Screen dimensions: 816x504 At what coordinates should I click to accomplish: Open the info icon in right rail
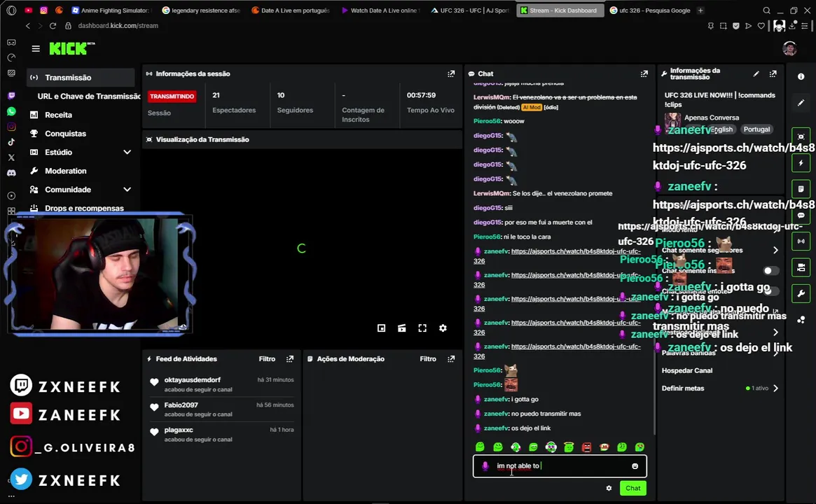(x=801, y=76)
